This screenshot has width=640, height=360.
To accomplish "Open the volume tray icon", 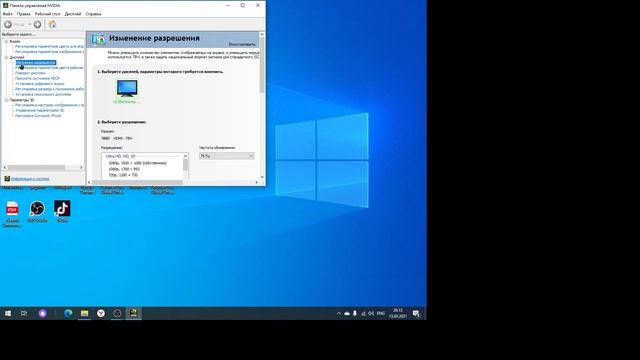I will (371, 313).
